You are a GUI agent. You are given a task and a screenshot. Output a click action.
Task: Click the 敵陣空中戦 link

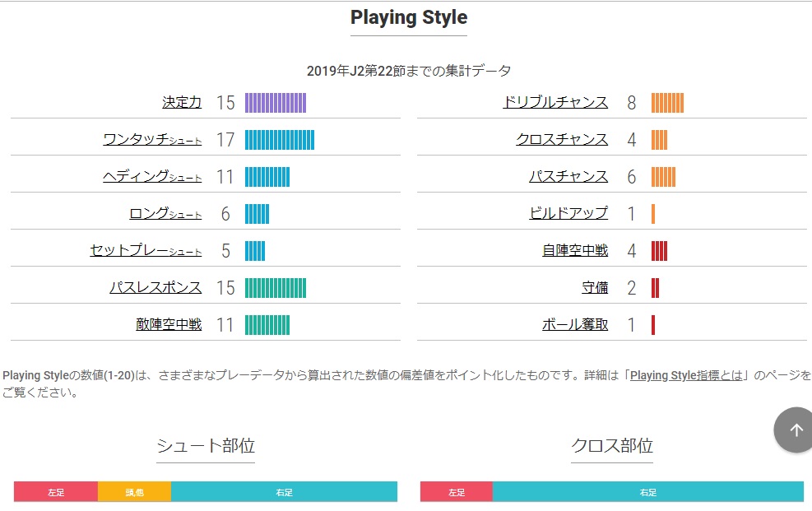click(x=169, y=324)
